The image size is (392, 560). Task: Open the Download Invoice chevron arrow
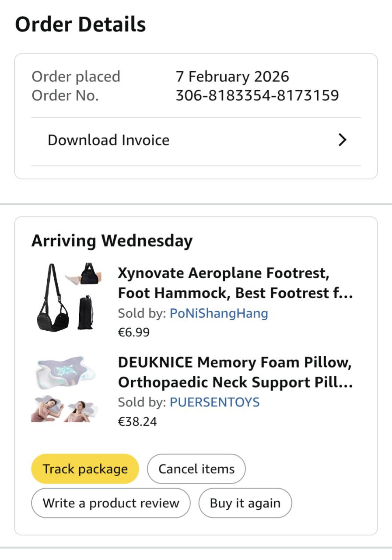pyautogui.click(x=343, y=140)
